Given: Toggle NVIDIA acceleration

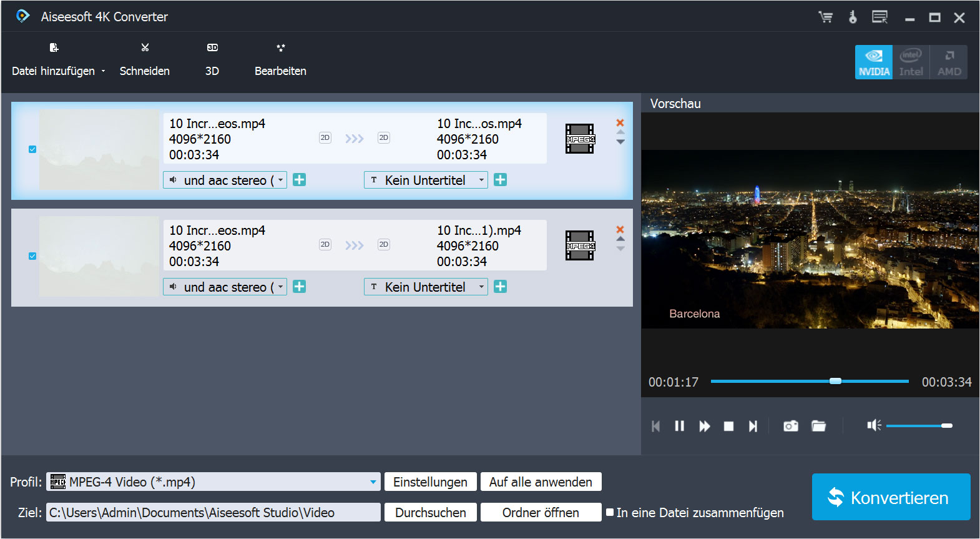Looking at the screenshot, I should [x=874, y=62].
